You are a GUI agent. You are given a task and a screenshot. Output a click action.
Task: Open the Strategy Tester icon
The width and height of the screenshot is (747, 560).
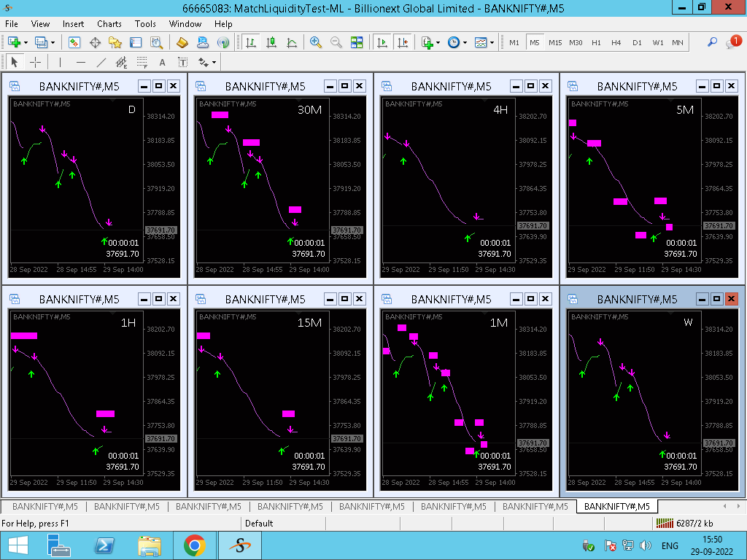tap(156, 42)
